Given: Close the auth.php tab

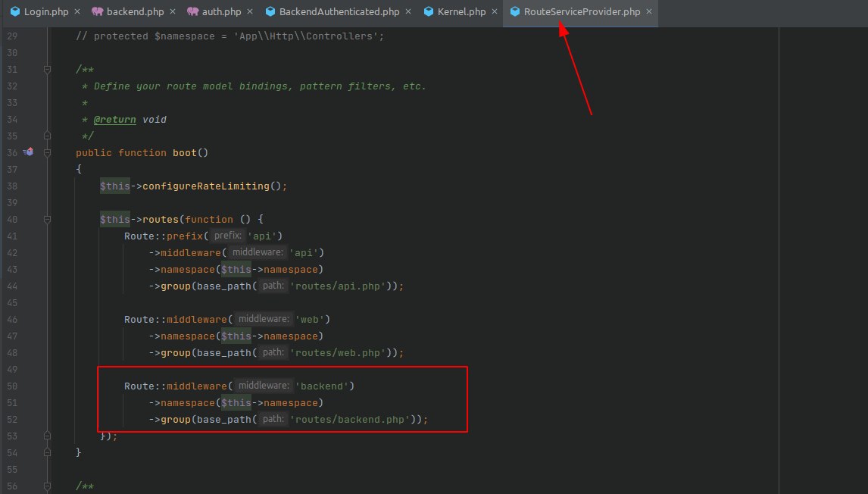Looking at the screenshot, I should [x=250, y=11].
